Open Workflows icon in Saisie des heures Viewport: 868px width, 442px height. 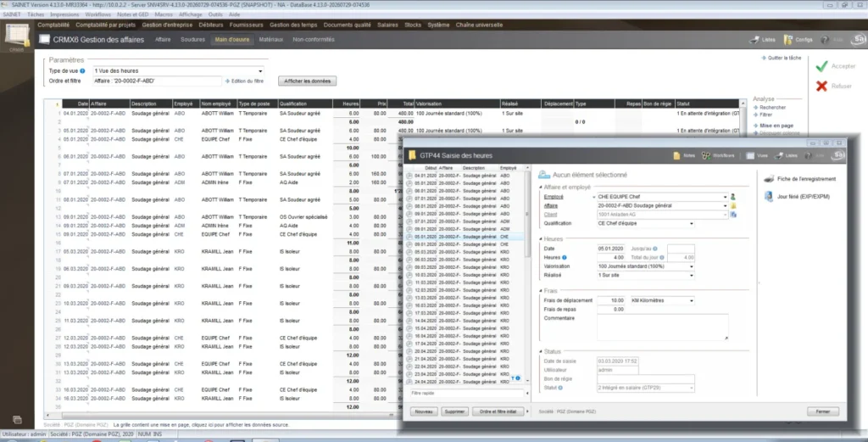[x=705, y=155]
